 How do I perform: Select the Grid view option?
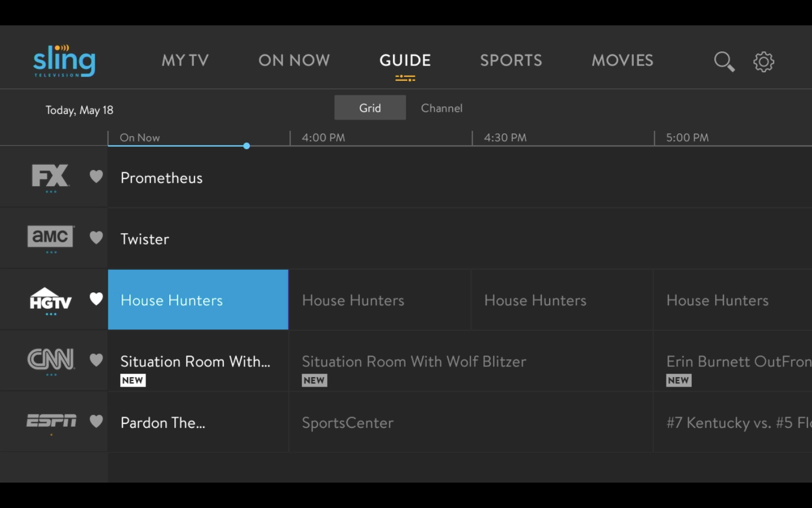(x=370, y=107)
